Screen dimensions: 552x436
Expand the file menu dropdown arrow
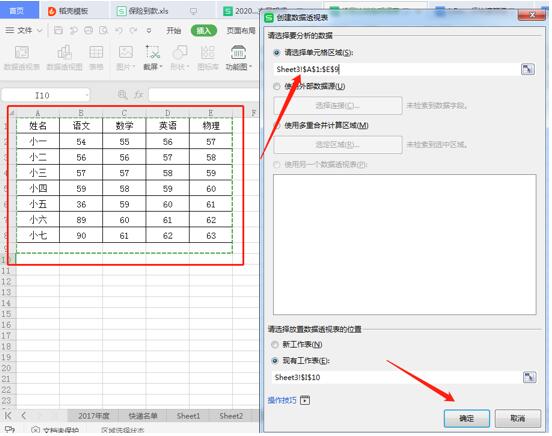point(40,31)
